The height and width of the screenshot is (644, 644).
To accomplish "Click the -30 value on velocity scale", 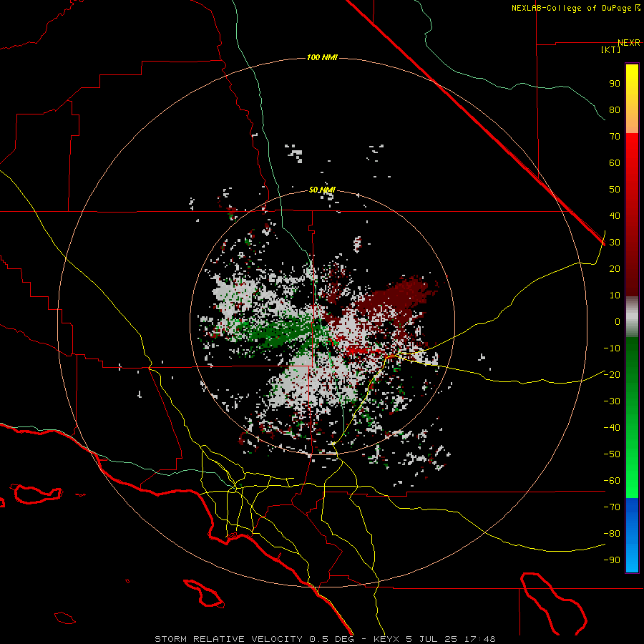I will click(612, 401).
